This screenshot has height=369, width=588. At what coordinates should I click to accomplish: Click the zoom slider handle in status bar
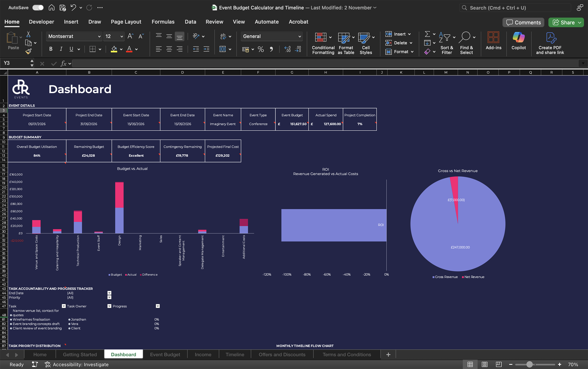pos(529,364)
